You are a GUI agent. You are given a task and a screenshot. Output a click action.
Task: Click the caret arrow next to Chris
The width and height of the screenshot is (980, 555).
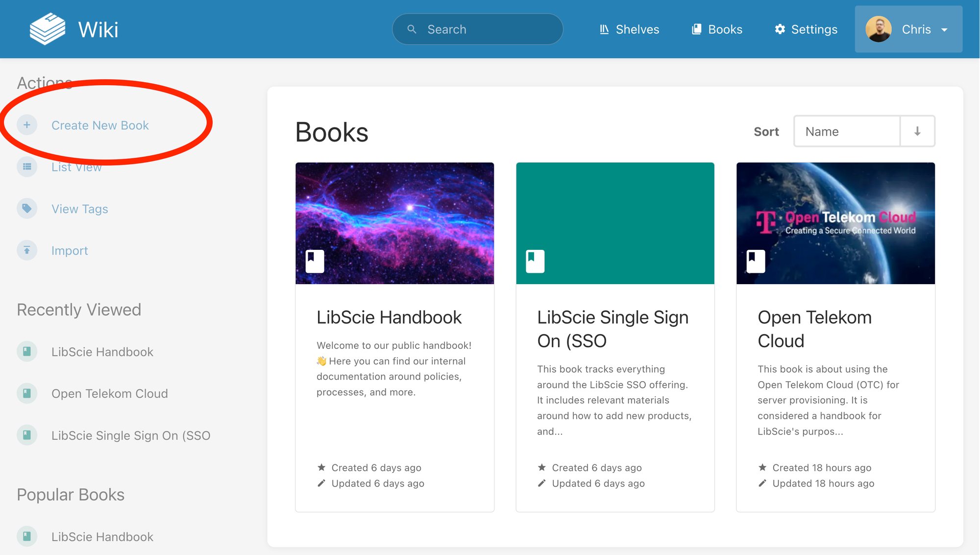click(x=944, y=30)
